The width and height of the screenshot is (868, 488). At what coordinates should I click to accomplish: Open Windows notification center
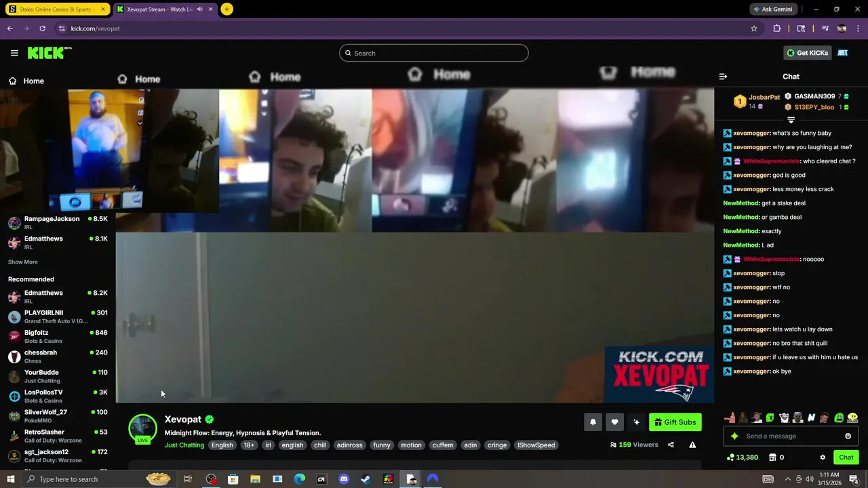point(854,479)
